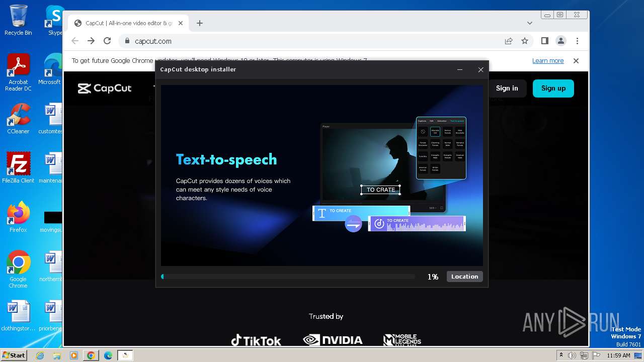This screenshot has width=644, height=362.
Task: Select the Microsoft Edge desktop icon
Action: [50, 69]
